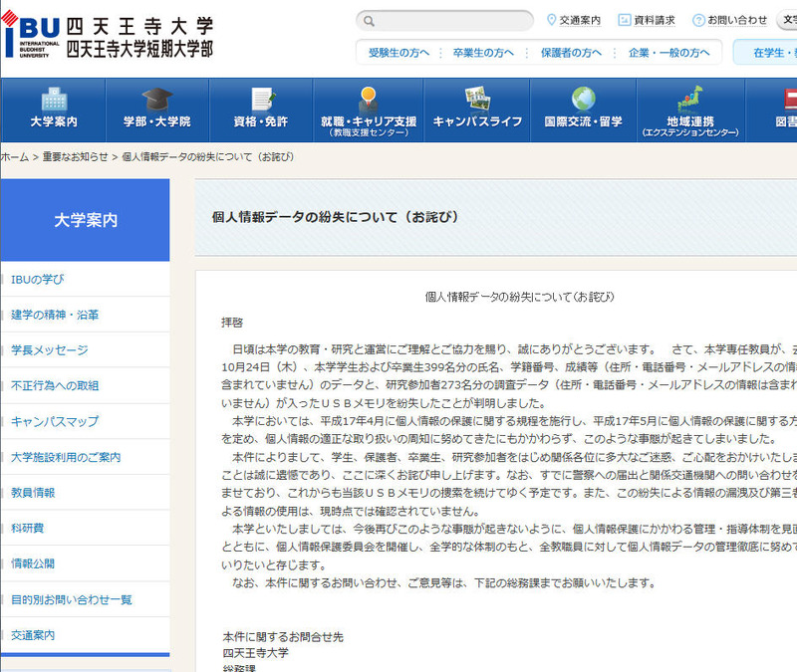Expand 受験生の方へ menu

tap(398, 53)
